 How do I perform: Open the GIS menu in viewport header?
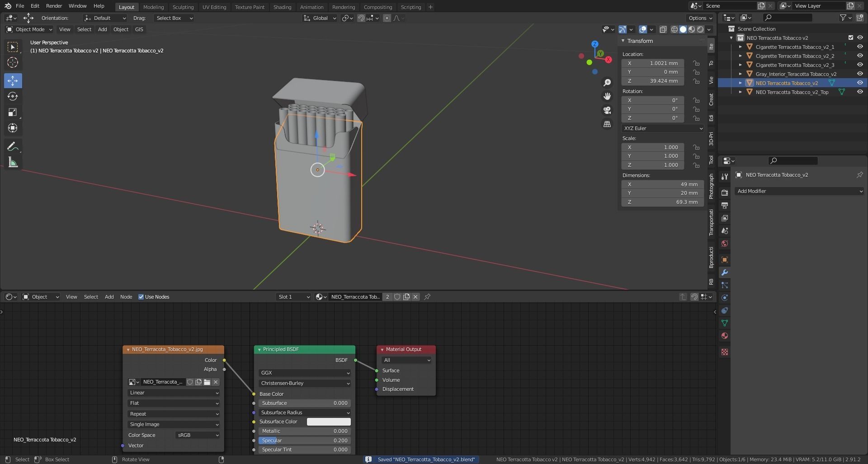139,29
